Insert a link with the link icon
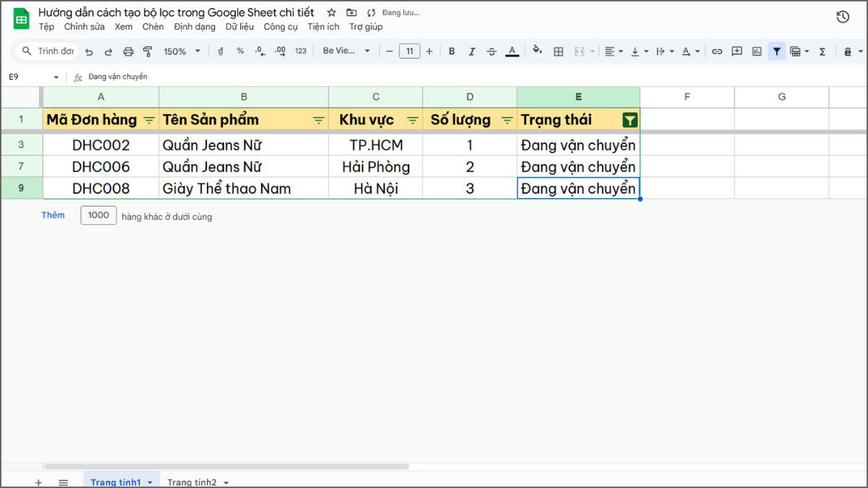 point(717,51)
